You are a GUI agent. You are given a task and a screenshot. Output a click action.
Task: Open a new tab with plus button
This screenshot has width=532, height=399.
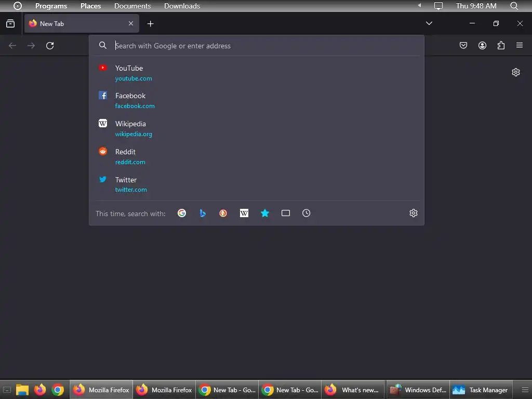coord(150,23)
